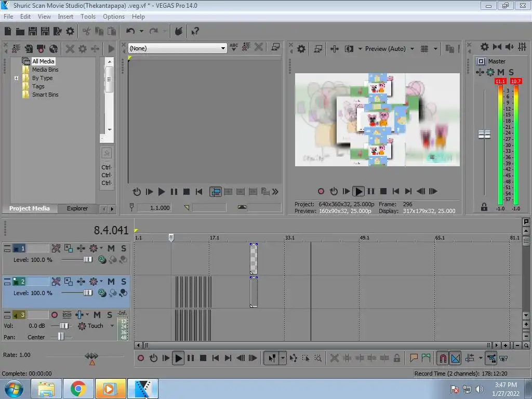
Task: Open the File menu
Action: click(x=8, y=17)
